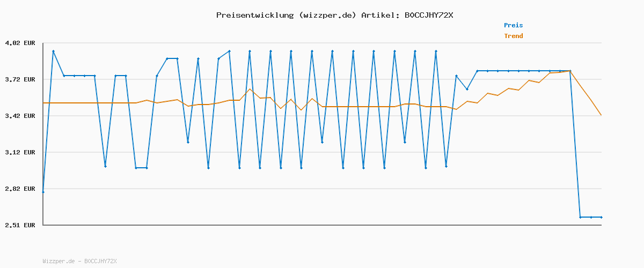Viewport: 644px width, 268px height.
Task: Click the wizzper.de text in chart title
Action: click(328, 15)
